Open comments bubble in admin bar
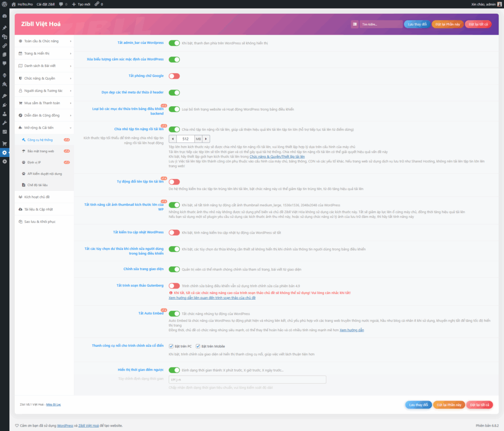This screenshot has width=504, height=431. tap(61, 4)
